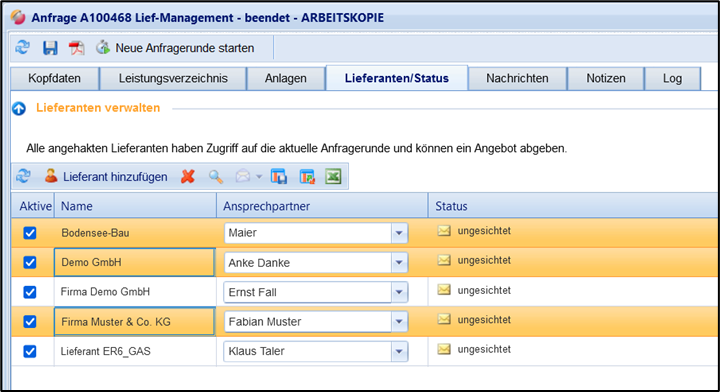Switch to the Leistungsverzeichnis tab
Viewport: 720px width, 392px height.
point(173,78)
